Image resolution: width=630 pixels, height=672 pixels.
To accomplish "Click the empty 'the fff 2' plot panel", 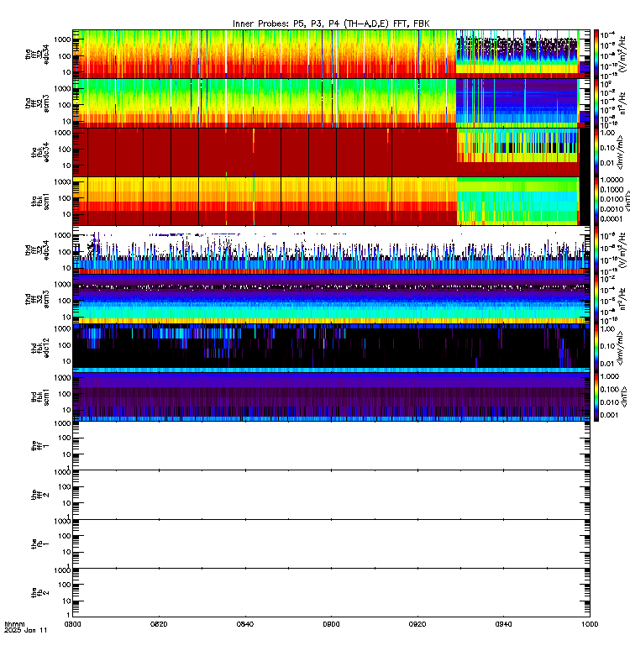I will point(331,495).
